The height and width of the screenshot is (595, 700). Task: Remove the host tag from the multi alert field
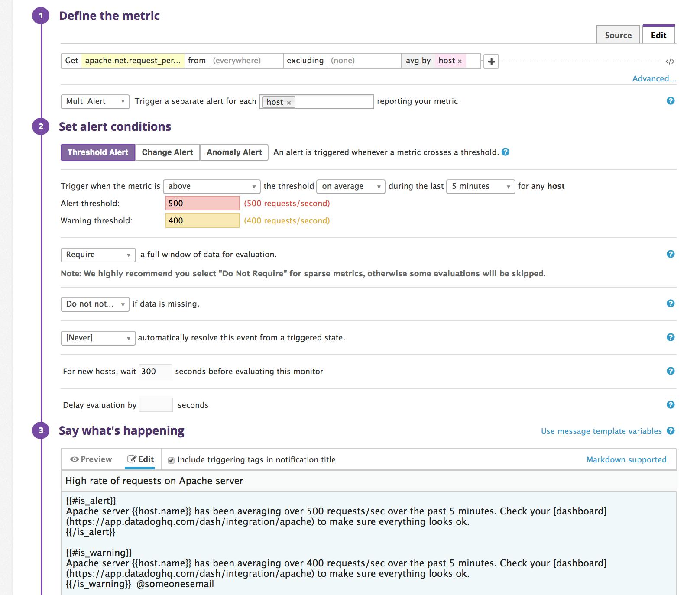(x=289, y=102)
